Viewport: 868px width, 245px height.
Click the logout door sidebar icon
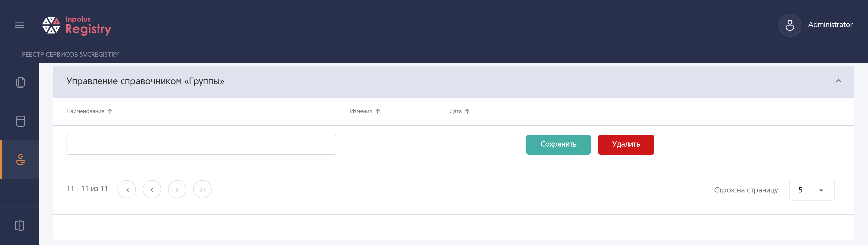[20, 226]
